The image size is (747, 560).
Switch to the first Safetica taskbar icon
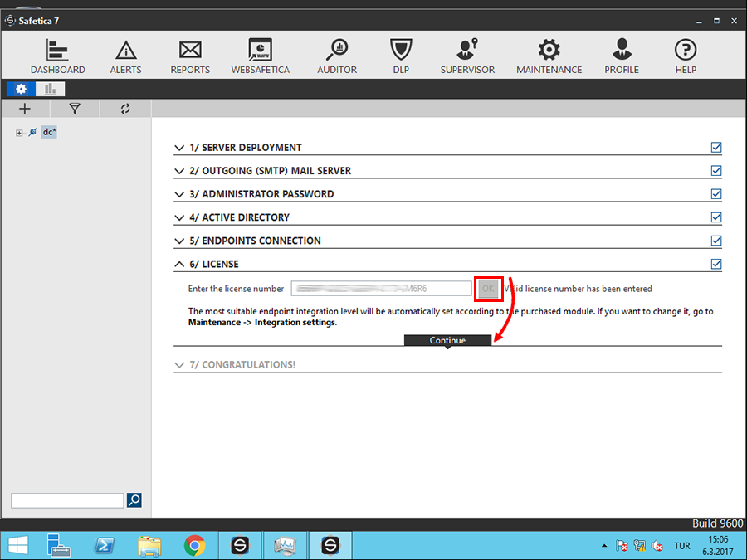coord(240,545)
